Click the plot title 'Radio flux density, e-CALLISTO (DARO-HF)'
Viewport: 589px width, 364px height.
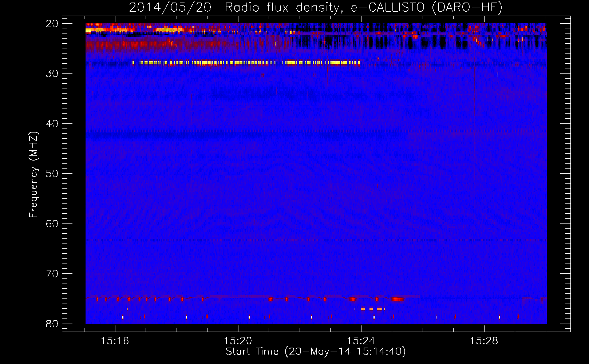click(x=363, y=7)
